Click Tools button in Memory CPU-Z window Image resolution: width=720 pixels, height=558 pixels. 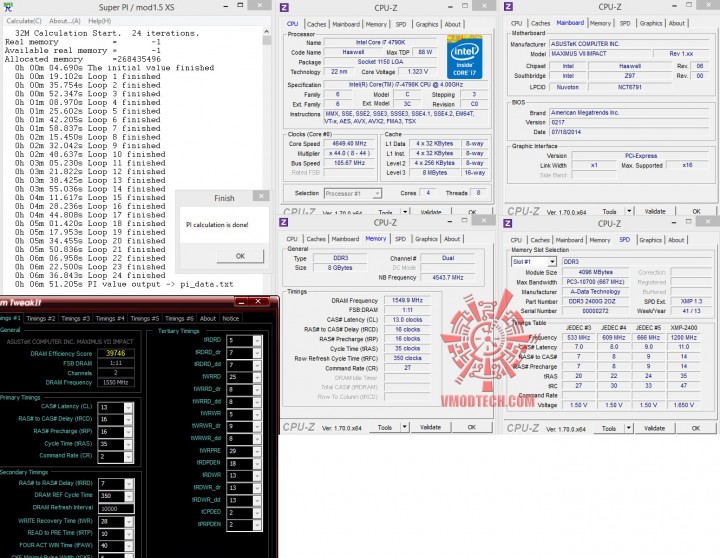tap(385, 428)
